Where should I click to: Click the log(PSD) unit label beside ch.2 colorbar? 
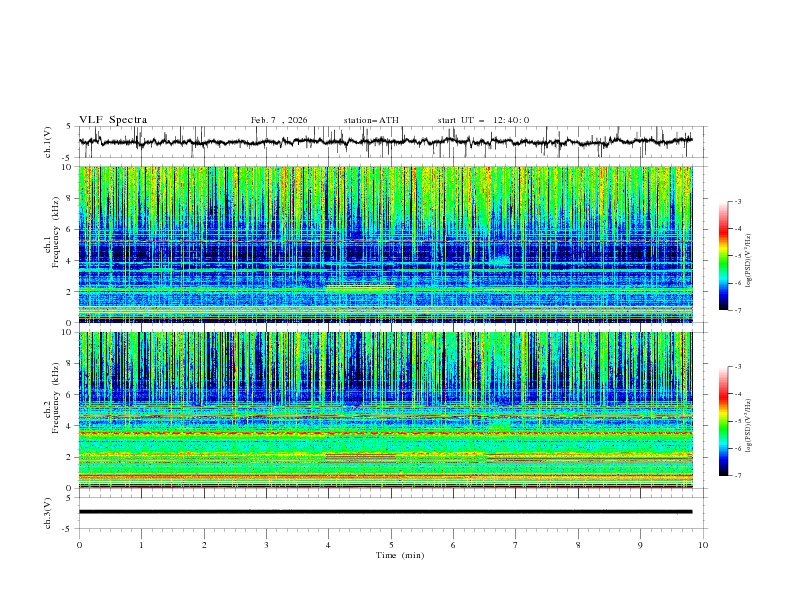[749, 426]
